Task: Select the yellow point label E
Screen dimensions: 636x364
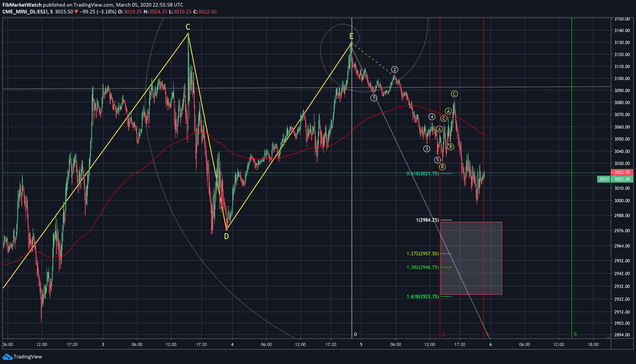Action: (x=351, y=36)
